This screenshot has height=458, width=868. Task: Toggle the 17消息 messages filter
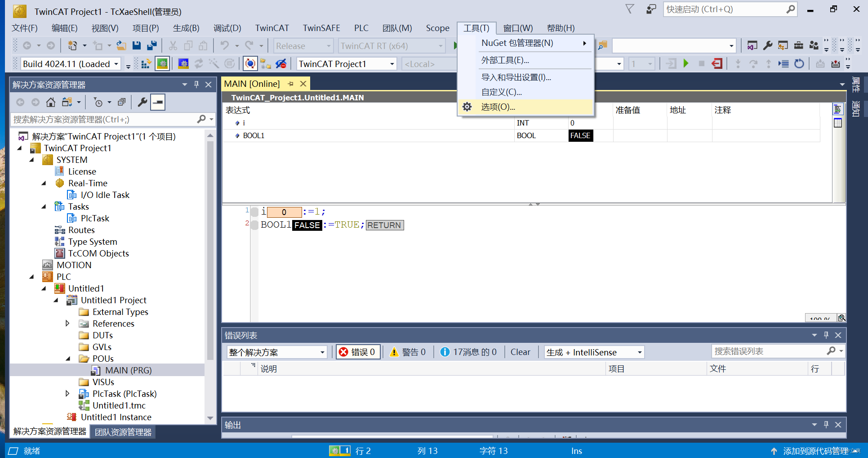click(469, 352)
